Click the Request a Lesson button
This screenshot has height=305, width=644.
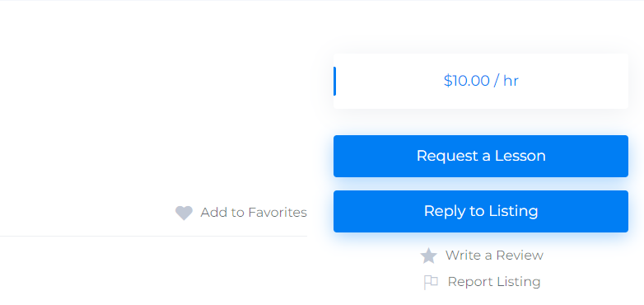[481, 156]
